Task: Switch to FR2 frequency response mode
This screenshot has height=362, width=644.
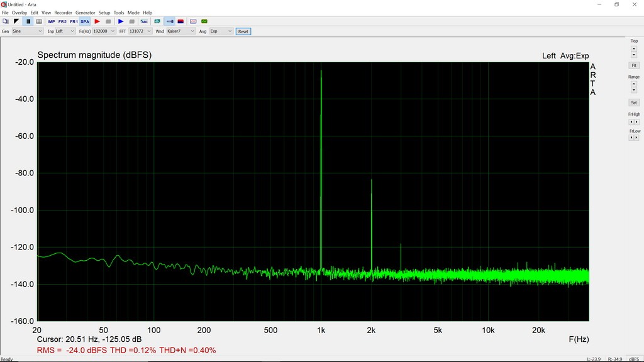Action: pyautogui.click(x=62, y=21)
